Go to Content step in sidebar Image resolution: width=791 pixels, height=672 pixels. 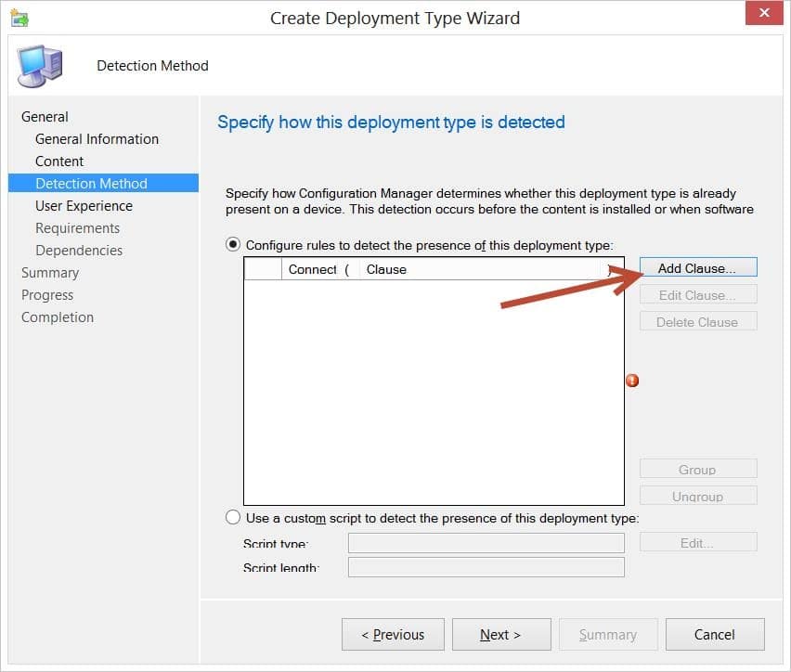pyautogui.click(x=59, y=161)
